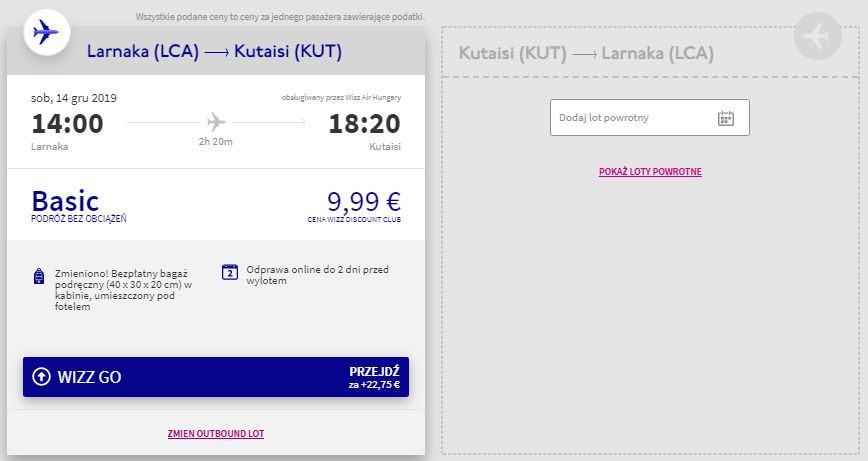Click the carry-on baggage backpack icon
The height and width of the screenshot is (461, 868).
pos(39,276)
